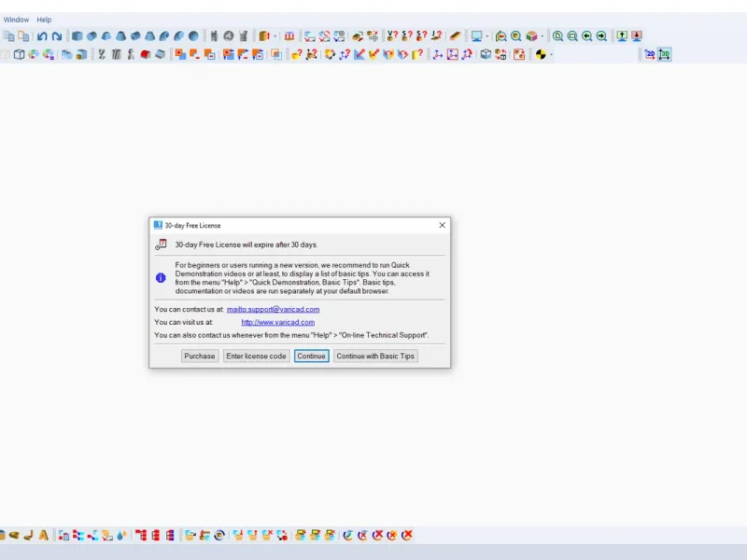The width and height of the screenshot is (747, 560).
Task: Click the red down-arrow monitor icon
Action: 637,36
